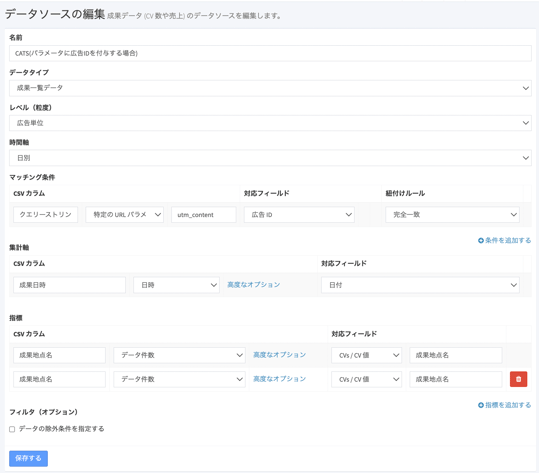Focus the 名前 input field
Screen dimensions: 539x473
pyautogui.click(x=270, y=53)
